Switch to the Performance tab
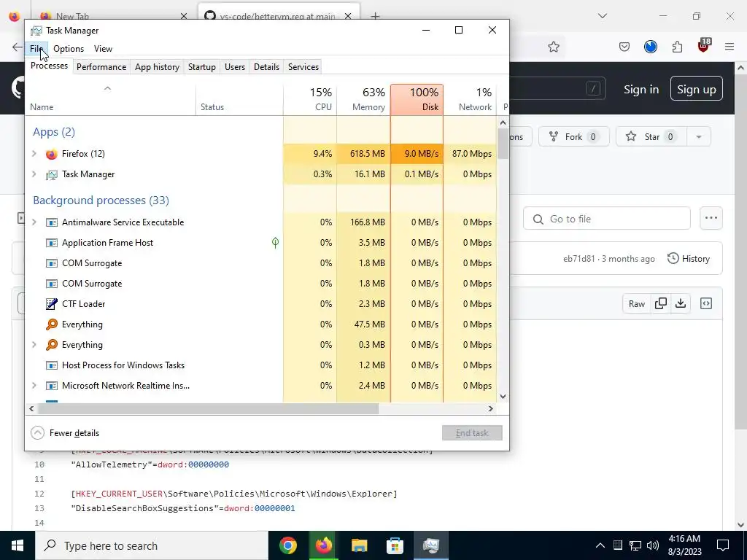The image size is (747, 560). coord(101,67)
